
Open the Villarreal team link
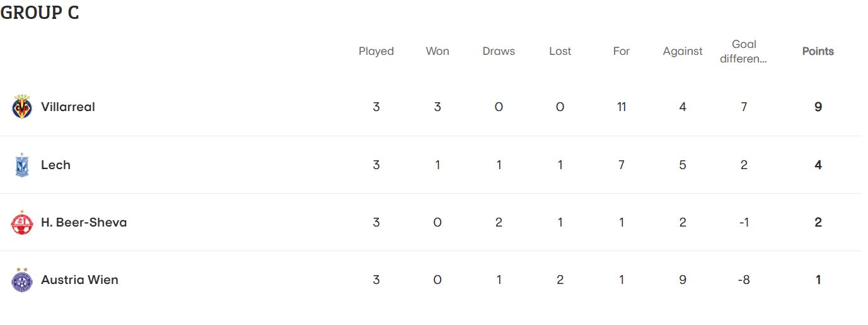point(68,107)
